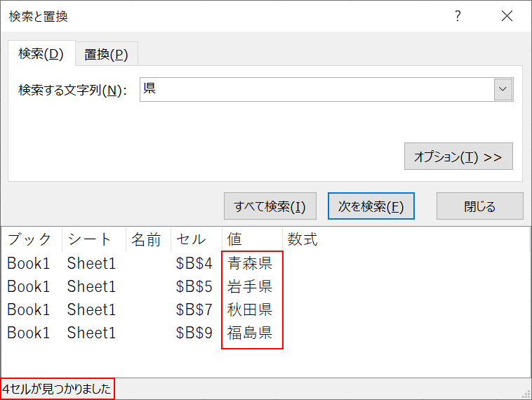Screen dimensions: 532x400
Task: Select the result row with value 青森県
Action: pyautogui.click(x=265, y=263)
